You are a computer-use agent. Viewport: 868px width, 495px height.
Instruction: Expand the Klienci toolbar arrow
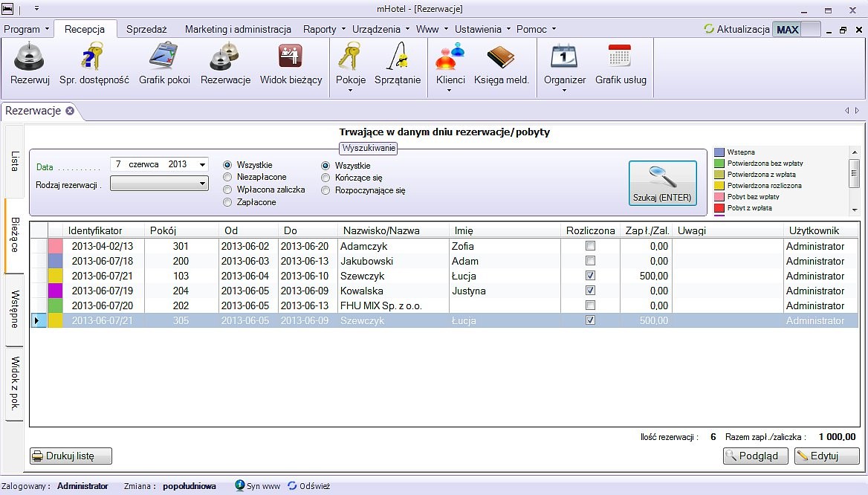coord(449,91)
